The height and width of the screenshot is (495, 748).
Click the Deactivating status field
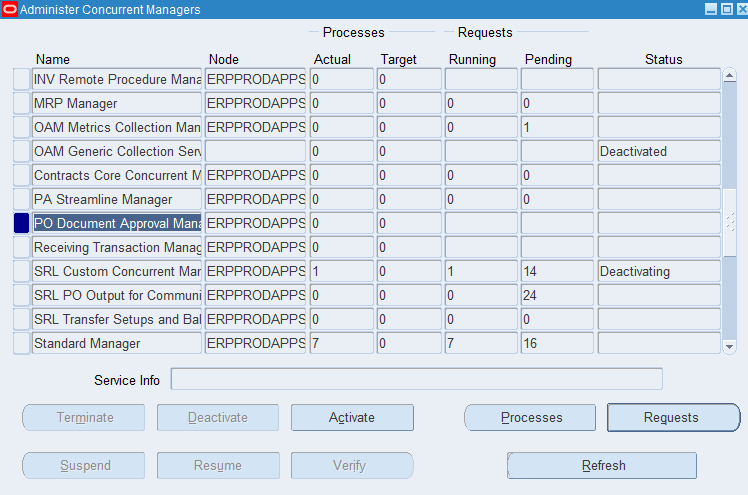pyautogui.click(x=658, y=272)
